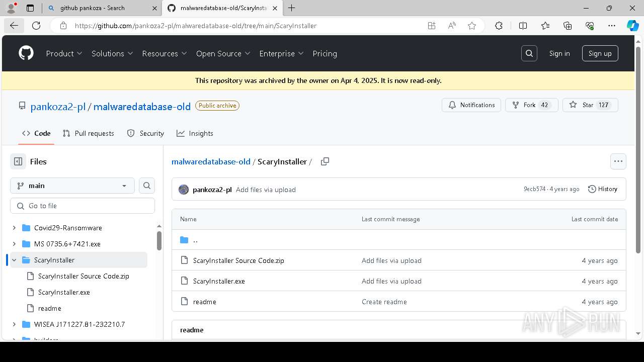644x362 pixels.
Task: Select ScaryInstaller.exe in the file tree
Action: (64, 292)
